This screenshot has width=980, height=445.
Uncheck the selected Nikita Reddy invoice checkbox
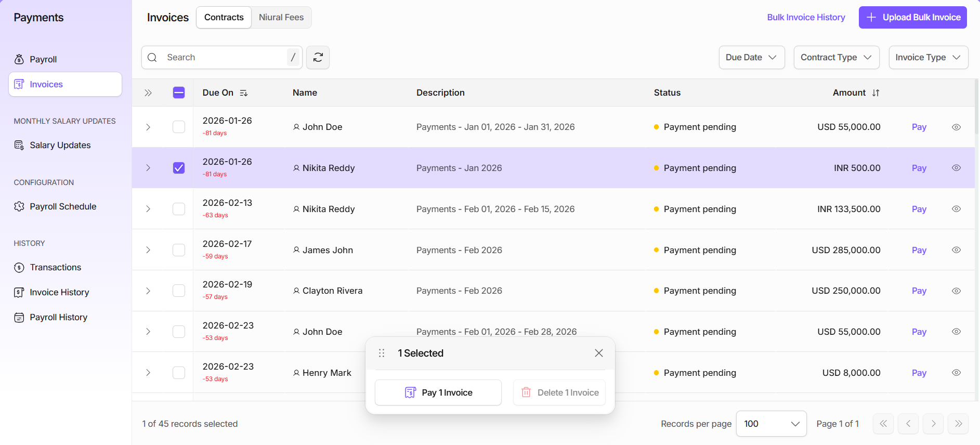(x=178, y=168)
